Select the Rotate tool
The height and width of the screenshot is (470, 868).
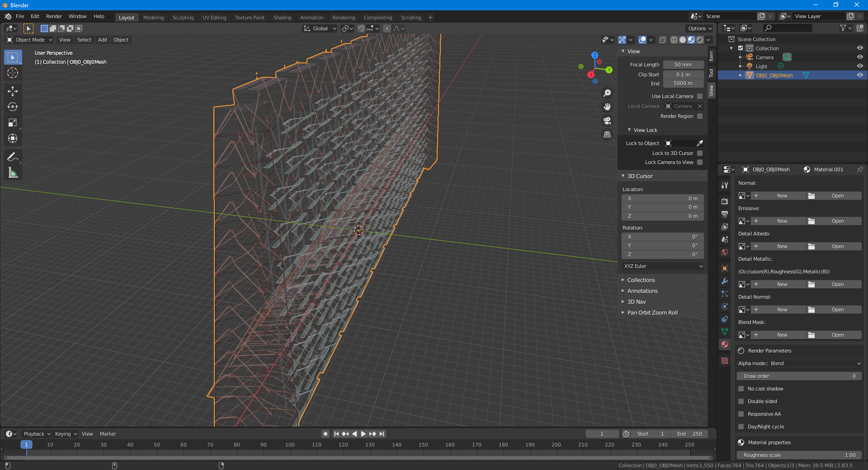[13, 107]
